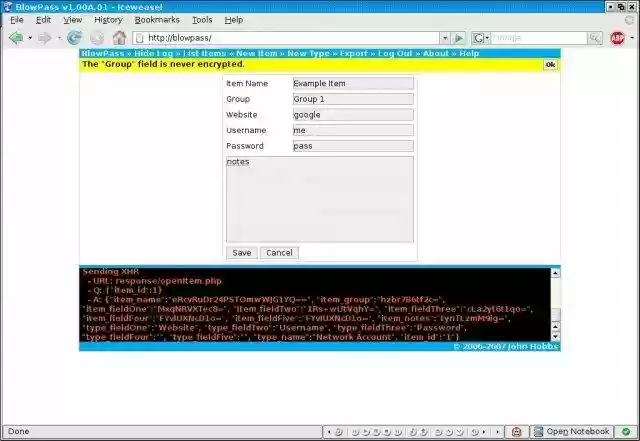Screen dimensions: 640x441
Task: Open the Edit menu
Action: (x=43, y=20)
